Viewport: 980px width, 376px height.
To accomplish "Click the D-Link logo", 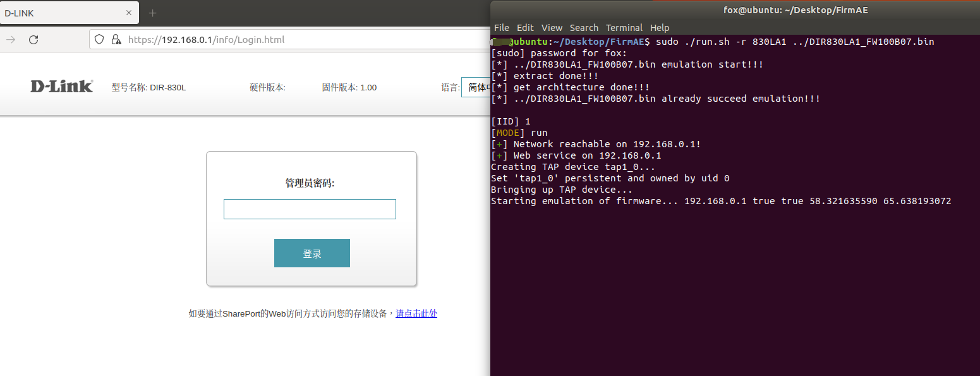I will (x=62, y=87).
